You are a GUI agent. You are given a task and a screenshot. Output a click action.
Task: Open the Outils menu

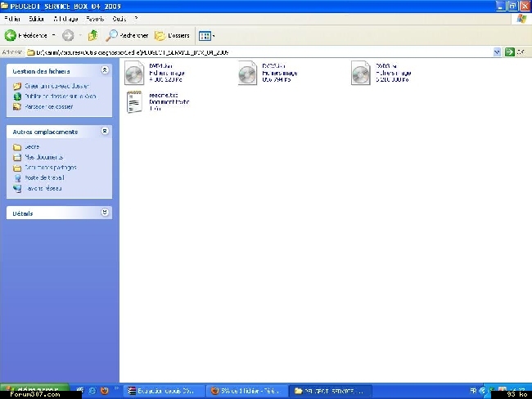(119, 19)
